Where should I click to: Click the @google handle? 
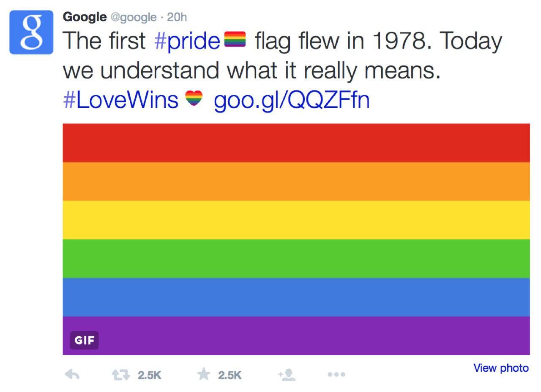click(133, 17)
